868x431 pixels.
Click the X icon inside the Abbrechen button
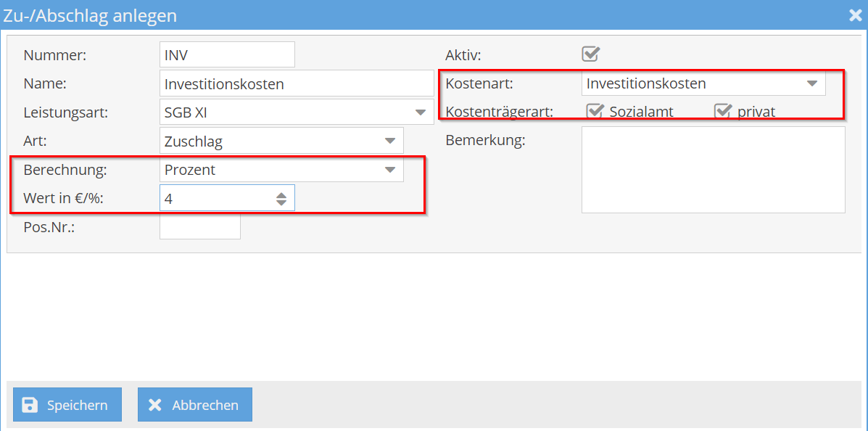156,404
